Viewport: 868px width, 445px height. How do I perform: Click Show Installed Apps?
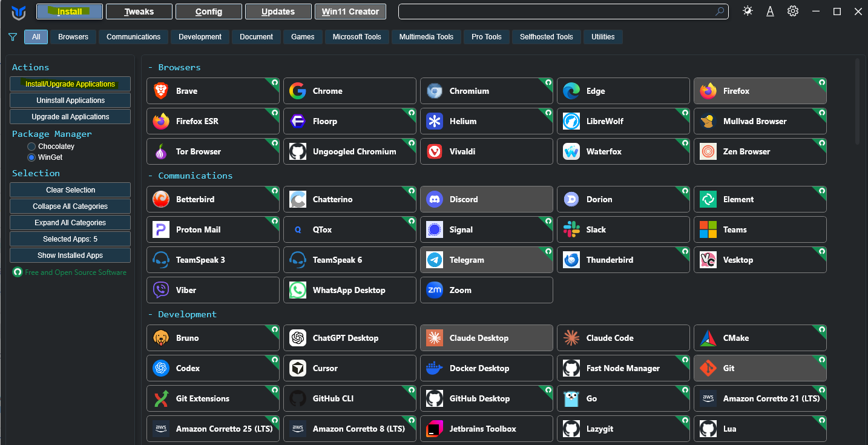(x=70, y=255)
